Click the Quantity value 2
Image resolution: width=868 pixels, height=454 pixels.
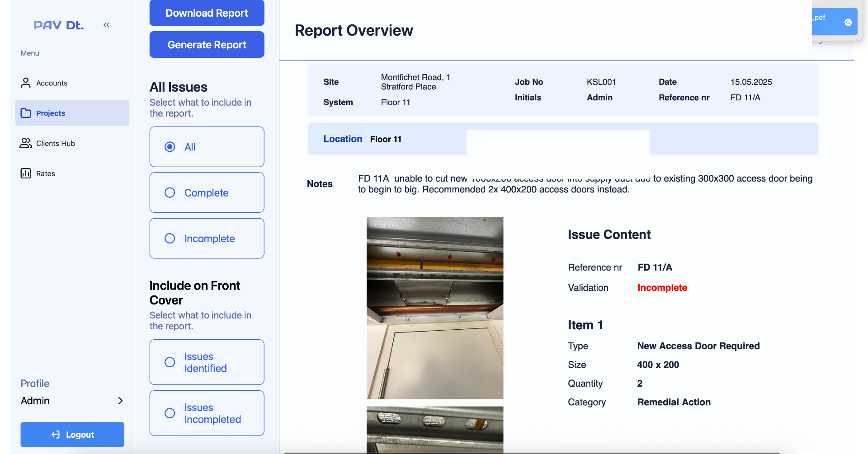click(x=640, y=384)
